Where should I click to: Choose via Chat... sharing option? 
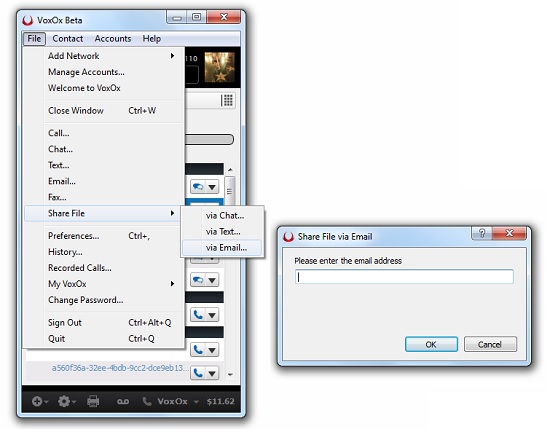point(222,215)
